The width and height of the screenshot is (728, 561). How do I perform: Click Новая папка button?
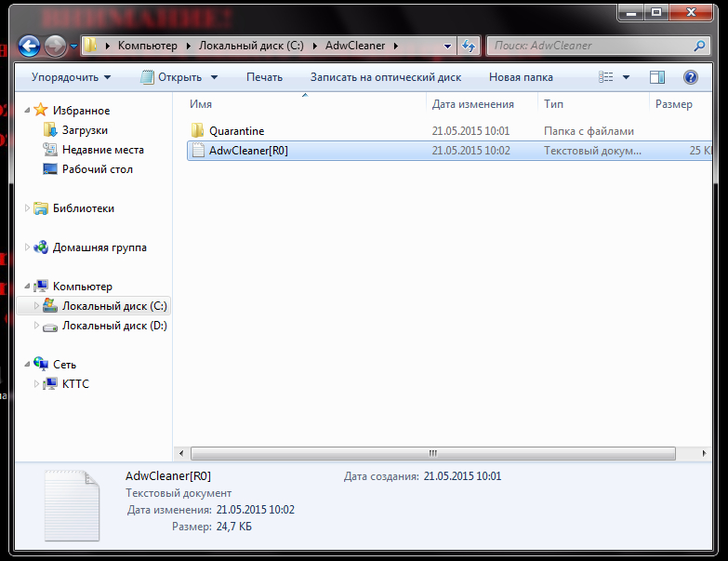pos(521,77)
